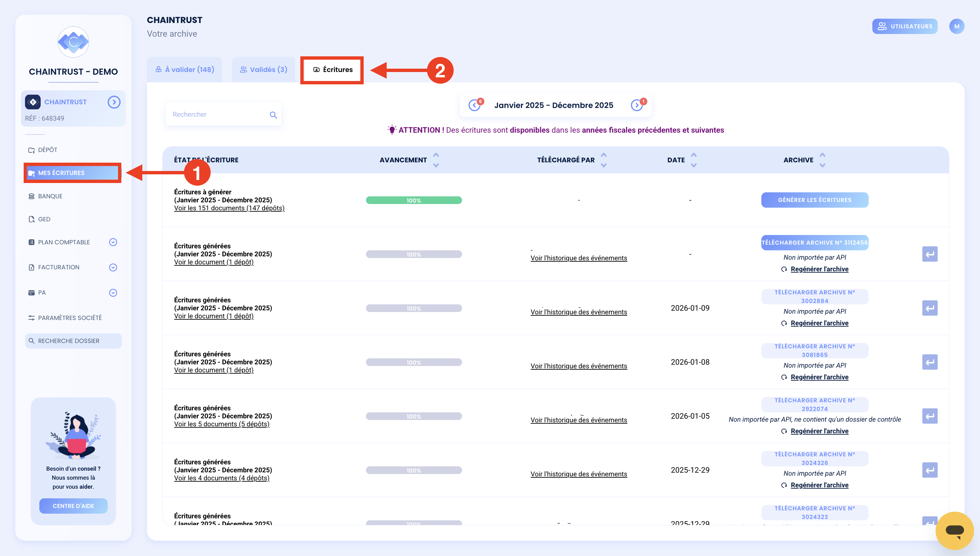Image resolution: width=980 pixels, height=556 pixels.
Task: Regenerate archive 3081865 link
Action: (x=819, y=377)
